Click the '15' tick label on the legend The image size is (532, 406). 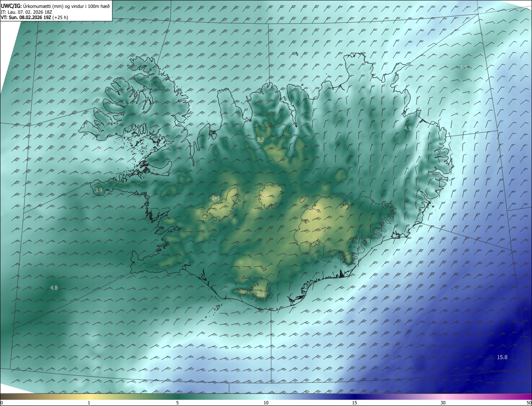(x=355, y=403)
